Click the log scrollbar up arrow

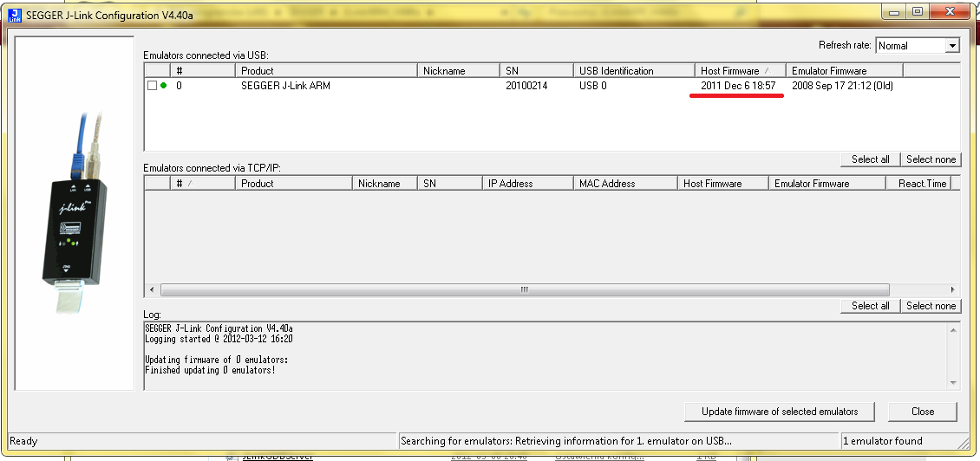[953, 330]
